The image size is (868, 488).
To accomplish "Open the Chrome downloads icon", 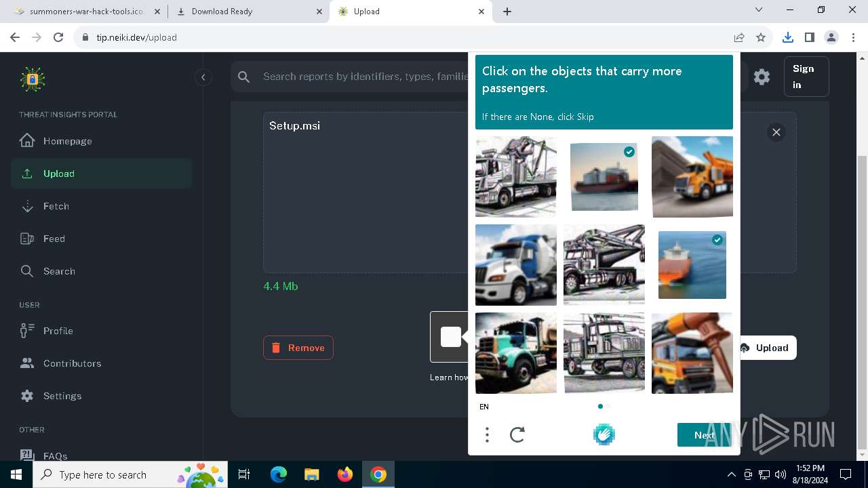I will [x=788, y=37].
